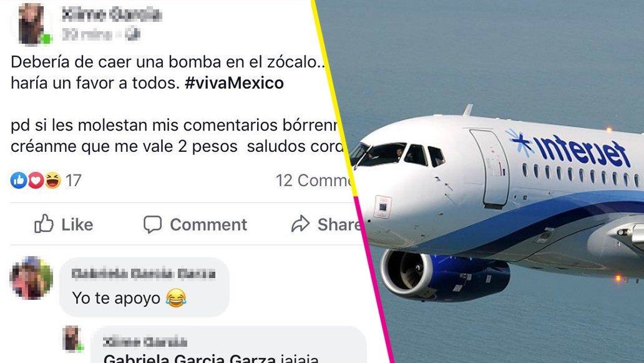
Task: Click the post privacy audience icon
Action: 132,34
